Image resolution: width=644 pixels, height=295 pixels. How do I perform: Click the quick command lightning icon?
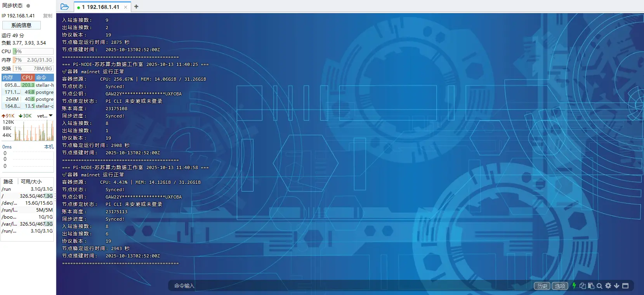click(574, 286)
